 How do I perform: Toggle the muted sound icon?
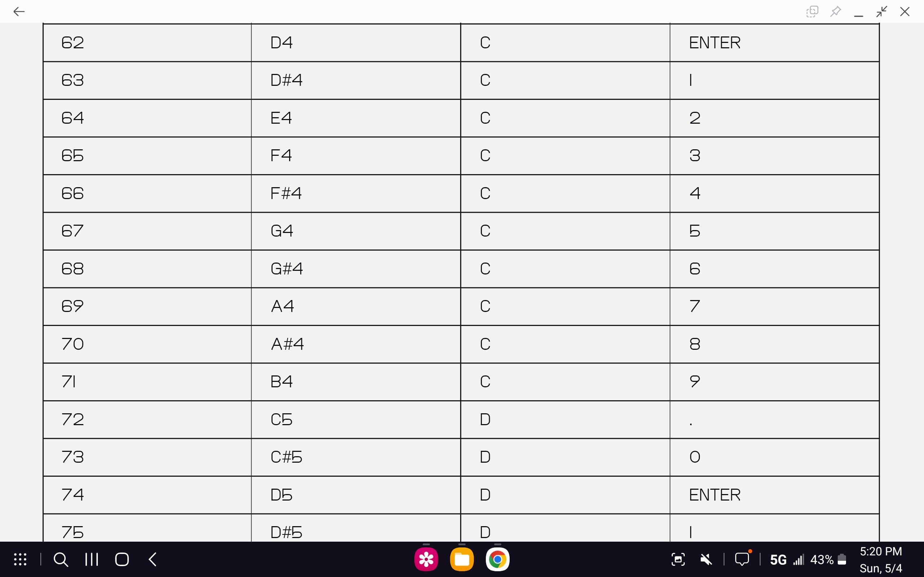click(x=706, y=559)
